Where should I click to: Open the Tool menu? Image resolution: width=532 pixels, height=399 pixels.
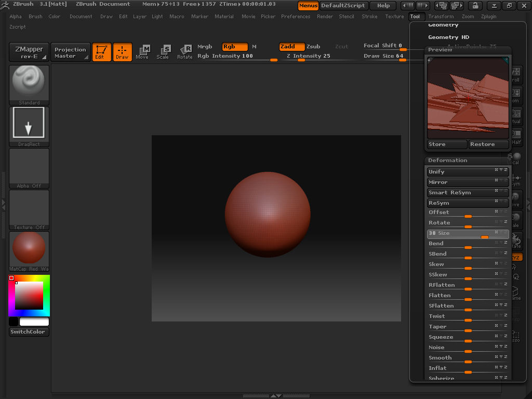click(x=415, y=16)
